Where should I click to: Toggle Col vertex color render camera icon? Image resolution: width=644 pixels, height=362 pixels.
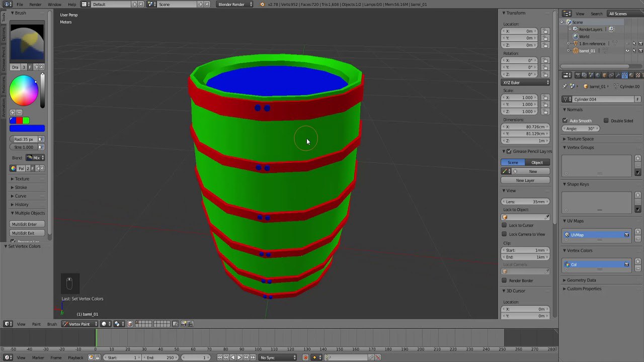click(626, 264)
